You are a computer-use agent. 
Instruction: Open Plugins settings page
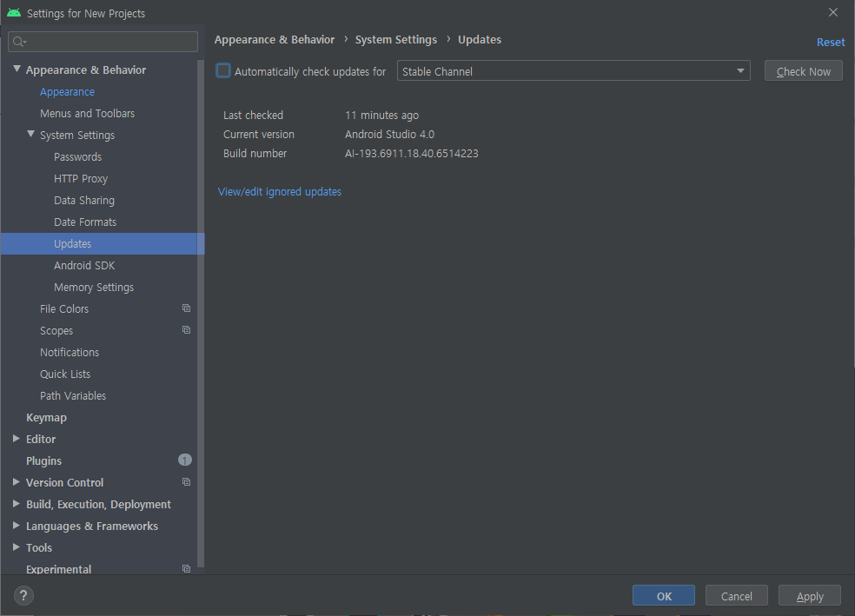[x=43, y=461]
